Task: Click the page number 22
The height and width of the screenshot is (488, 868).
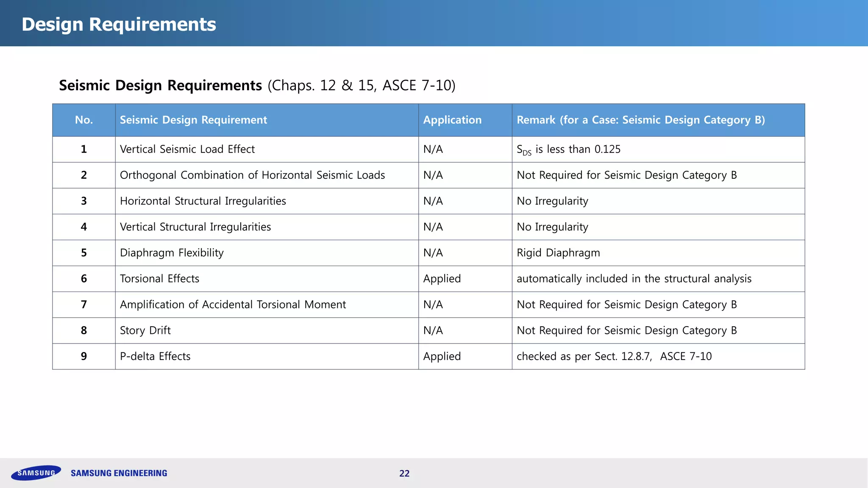Action: (404, 474)
